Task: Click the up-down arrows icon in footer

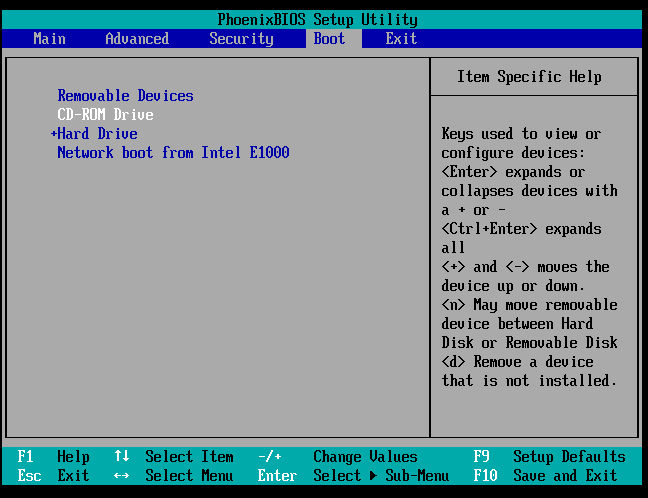Action: 122,456
